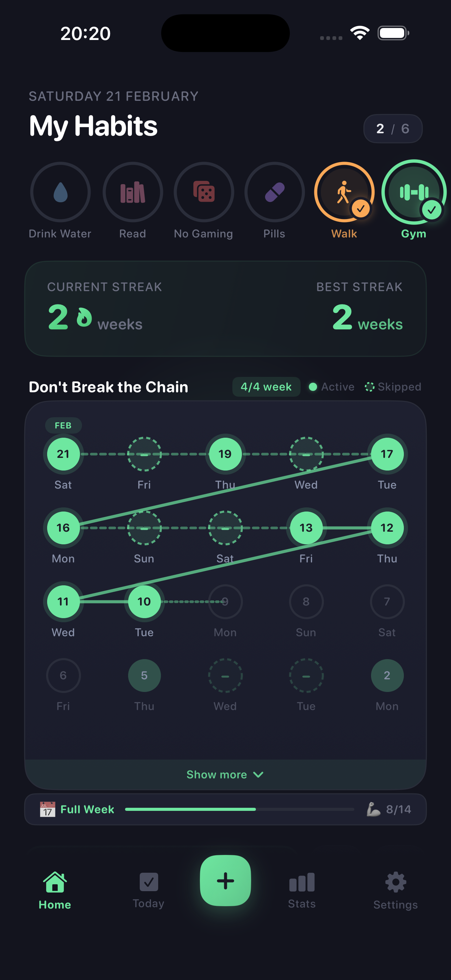Image resolution: width=451 pixels, height=980 pixels.
Task: Select day 13 Fri in the chain
Action: (x=306, y=528)
